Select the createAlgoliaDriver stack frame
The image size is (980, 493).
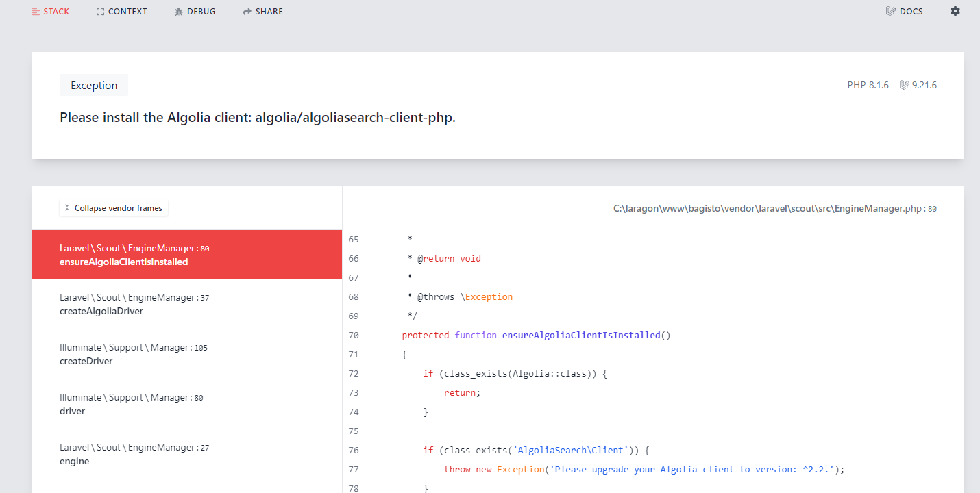187,304
